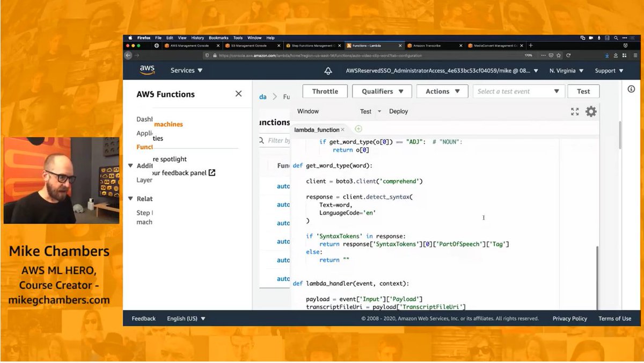Open the Terms of Use link
Image resolution: width=644 pixels, height=363 pixels.
point(614,318)
